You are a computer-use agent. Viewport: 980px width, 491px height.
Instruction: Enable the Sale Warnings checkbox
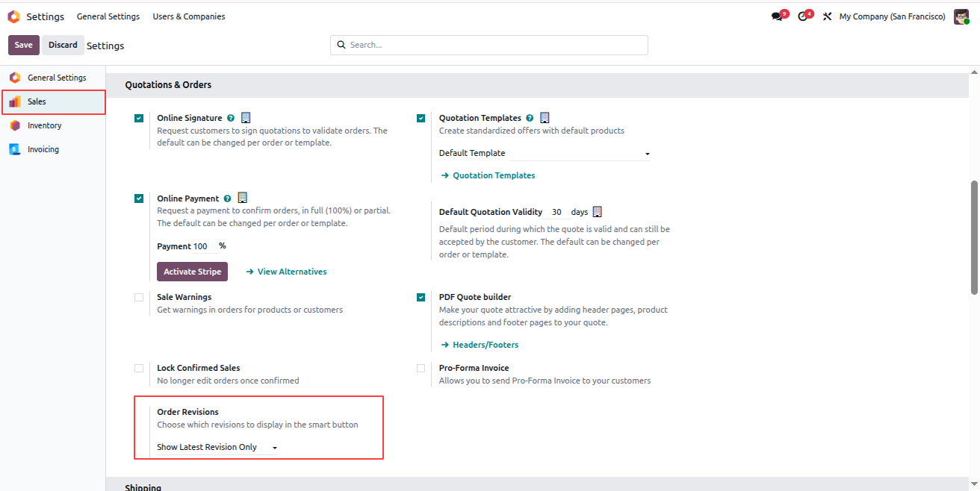coord(139,297)
